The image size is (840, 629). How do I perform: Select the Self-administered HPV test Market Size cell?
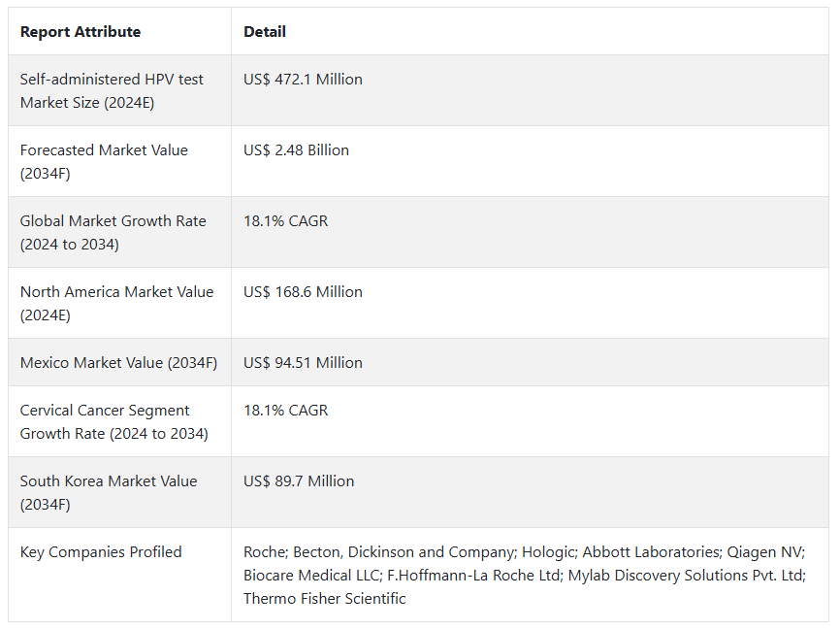tap(112, 90)
